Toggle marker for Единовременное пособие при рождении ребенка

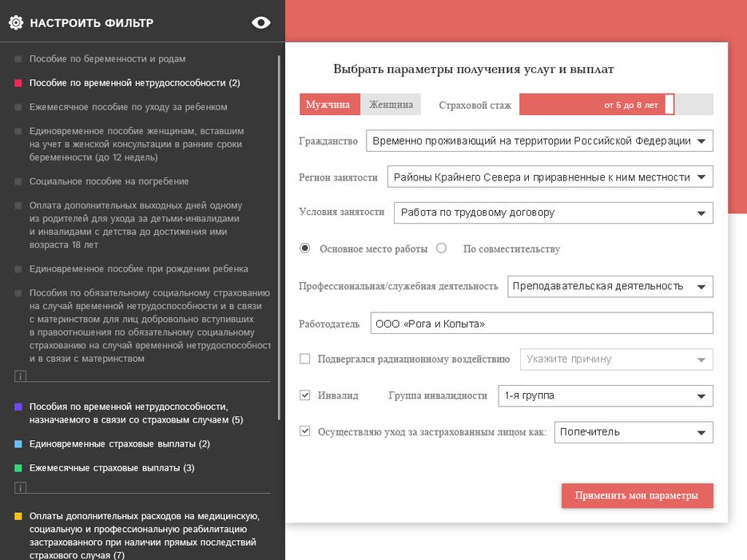[18, 269]
